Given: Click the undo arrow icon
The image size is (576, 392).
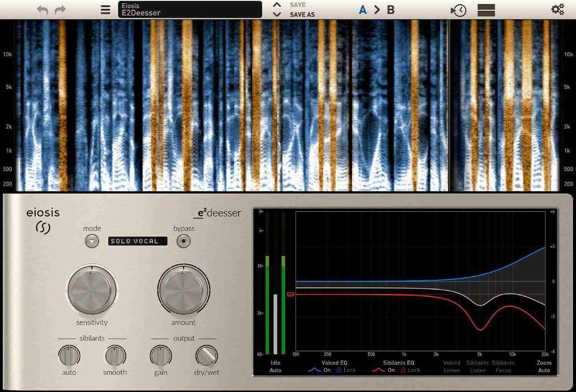Looking at the screenshot, I should [42, 10].
